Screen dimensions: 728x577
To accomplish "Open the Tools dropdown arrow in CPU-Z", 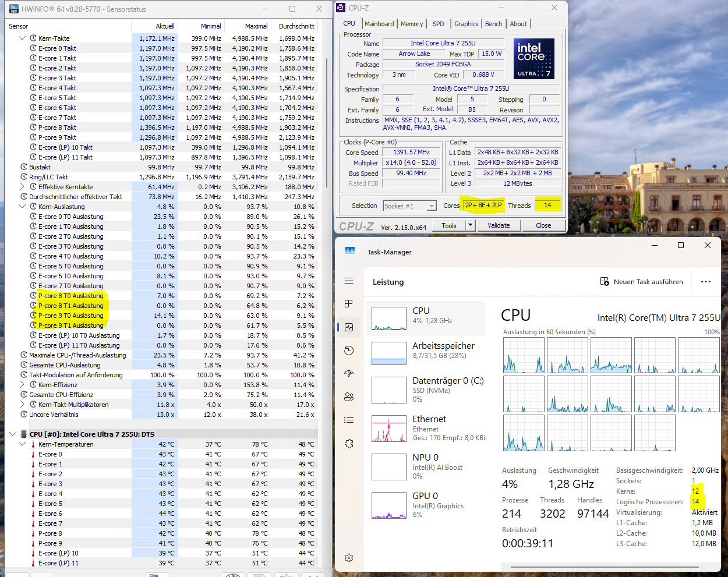I will [470, 225].
